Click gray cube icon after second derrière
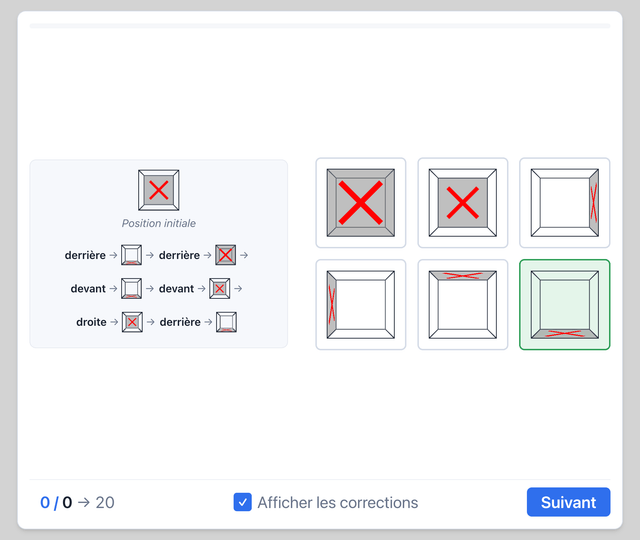Screen dimensions: 640x540 click(226, 255)
